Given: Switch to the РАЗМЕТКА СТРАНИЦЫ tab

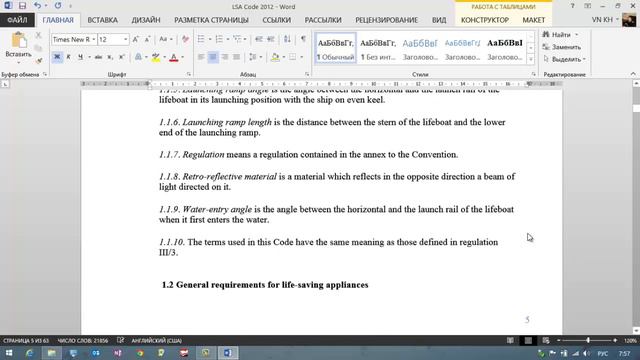Looking at the screenshot, I should point(211,20).
